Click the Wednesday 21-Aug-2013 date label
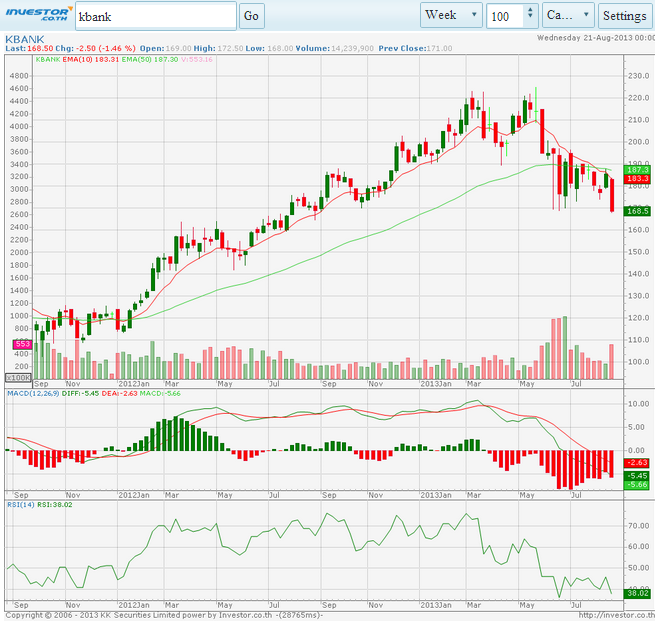 pos(596,38)
